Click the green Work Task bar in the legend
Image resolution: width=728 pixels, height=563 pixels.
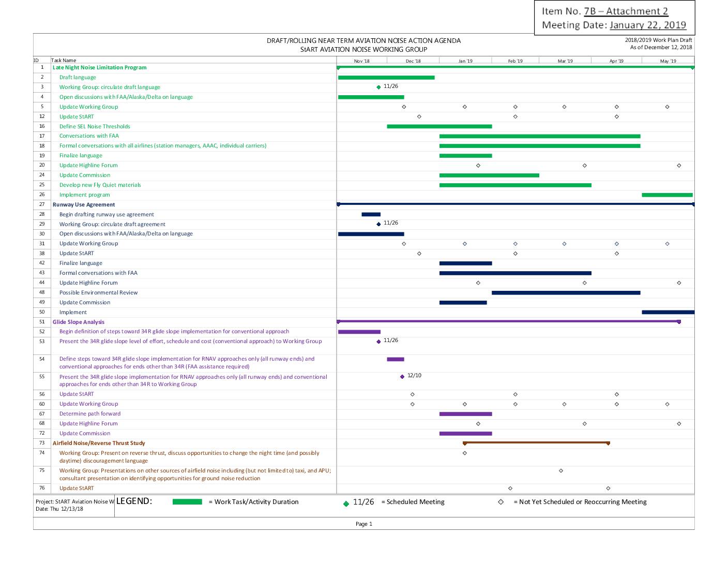click(x=187, y=502)
